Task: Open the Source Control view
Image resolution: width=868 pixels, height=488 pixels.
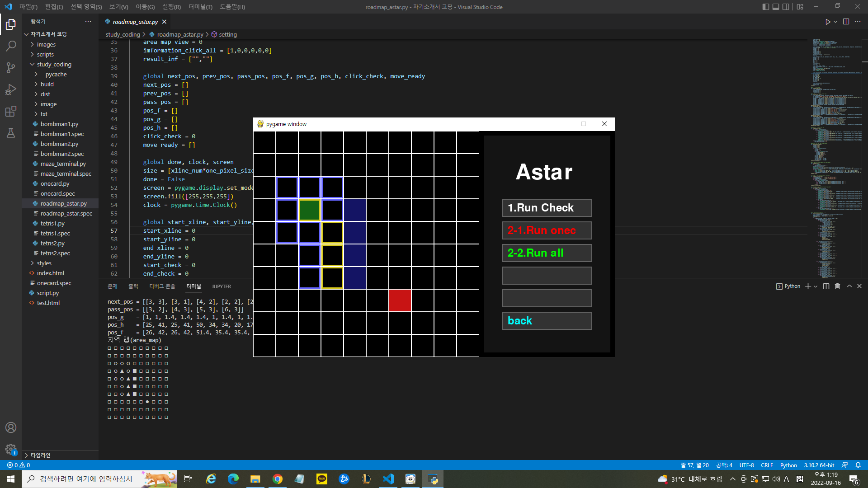Action: coord(11,68)
